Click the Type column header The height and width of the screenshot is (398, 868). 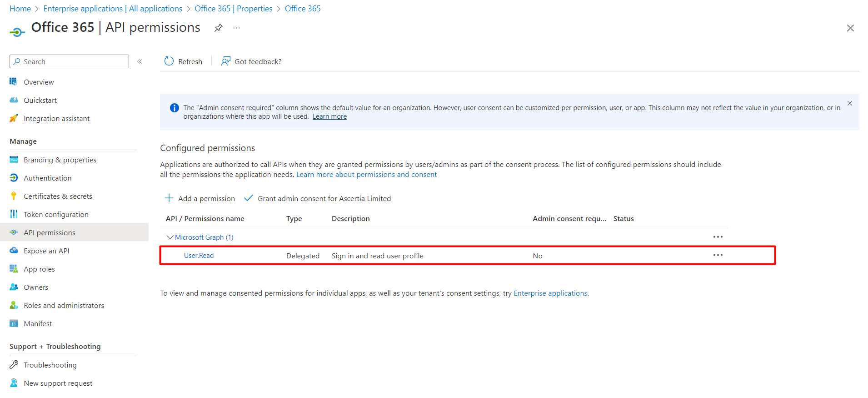[x=294, y=219]
